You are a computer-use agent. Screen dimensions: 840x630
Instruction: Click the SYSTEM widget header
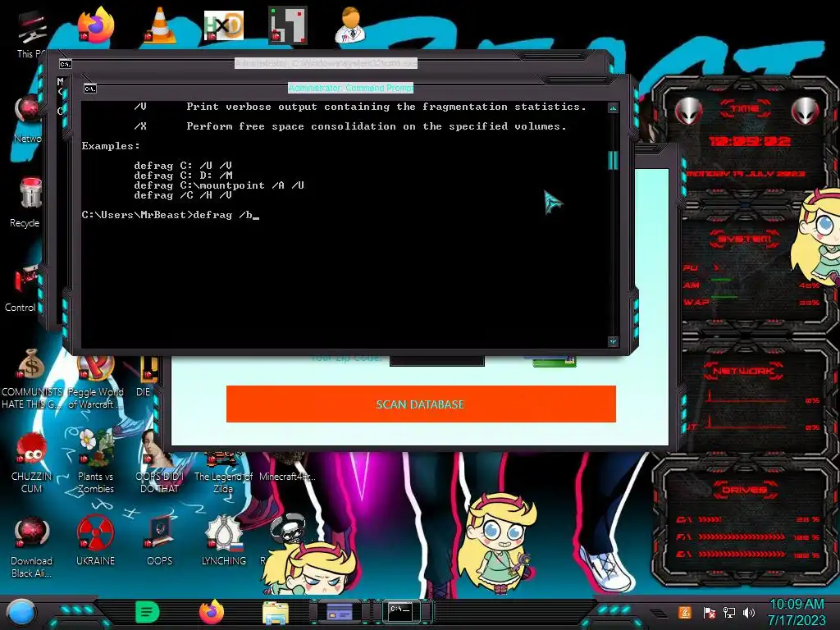coord(745,239)
